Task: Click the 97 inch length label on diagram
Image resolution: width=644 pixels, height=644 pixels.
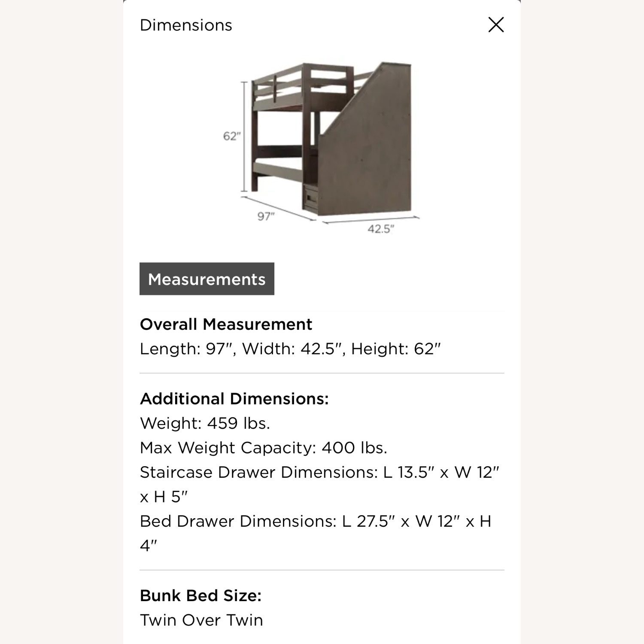Action: tap(266, 216)
